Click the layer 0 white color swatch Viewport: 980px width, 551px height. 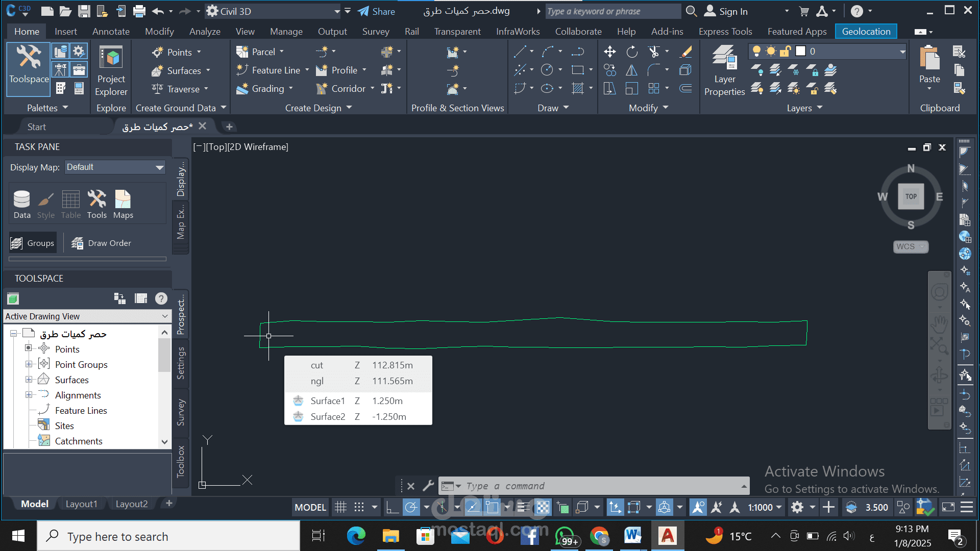tap(800, 51)
